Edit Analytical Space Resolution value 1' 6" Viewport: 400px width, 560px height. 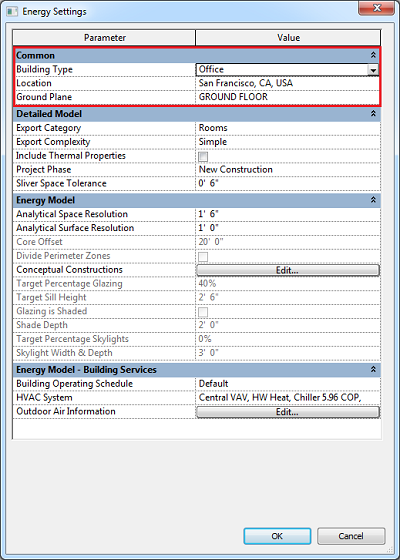(x=288, y=214)
